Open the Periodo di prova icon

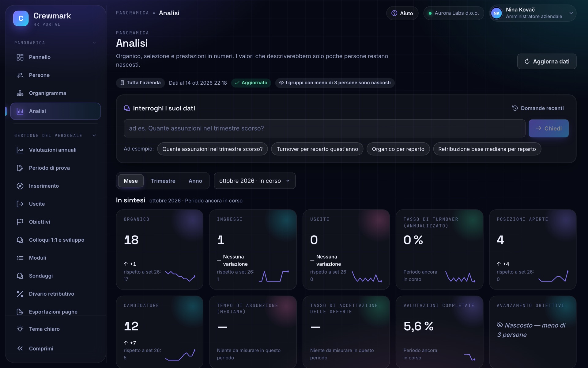pyautogui.click(x=20, y=168)
